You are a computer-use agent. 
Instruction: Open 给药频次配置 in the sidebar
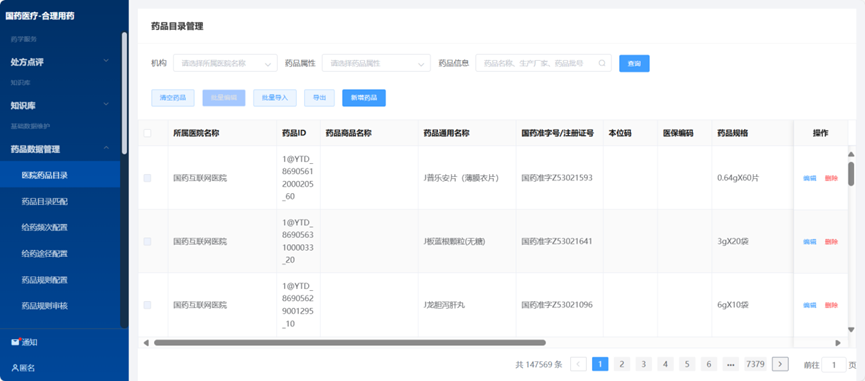[x=60, y=227]
